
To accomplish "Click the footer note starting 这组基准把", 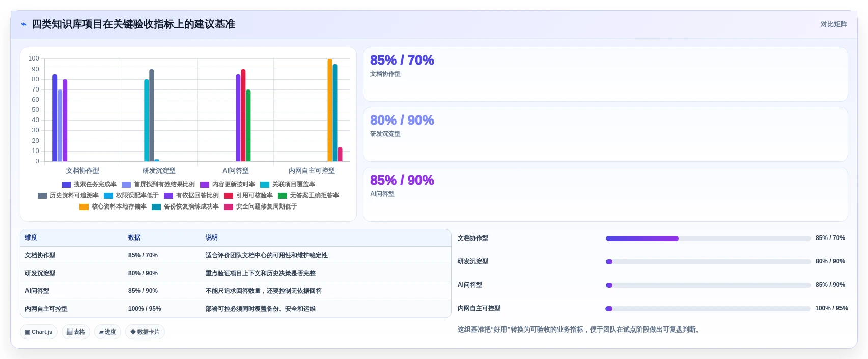I will 580,330.
